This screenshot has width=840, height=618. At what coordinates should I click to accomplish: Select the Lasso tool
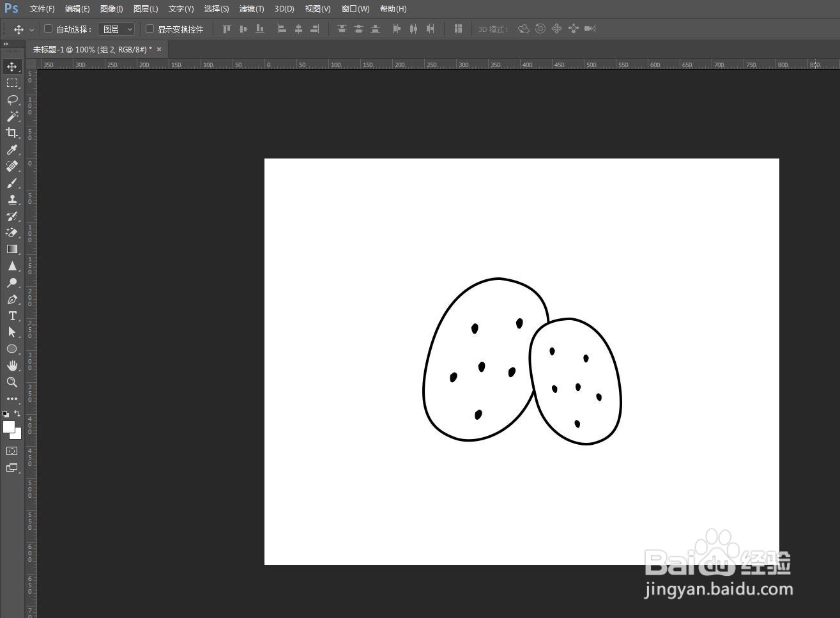click(12, 100)
